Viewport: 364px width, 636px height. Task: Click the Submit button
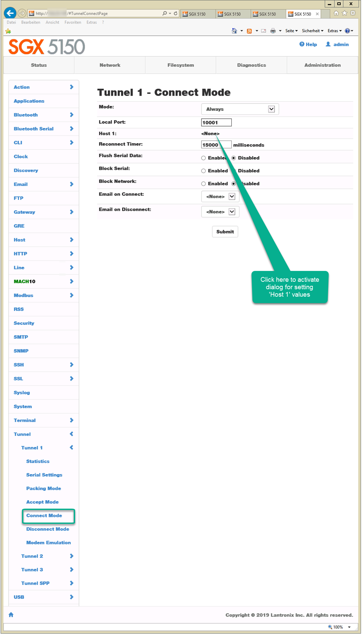coord(225,232)
